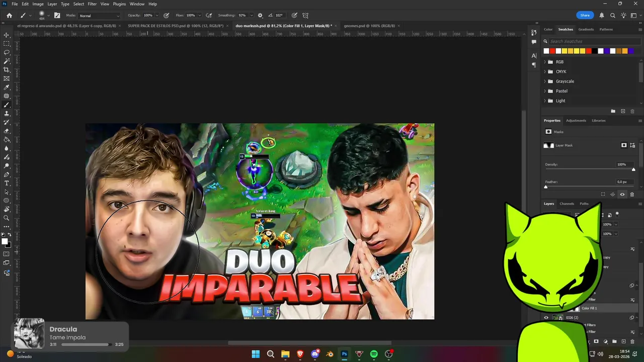Open the Plugins menu
Viewport: 644px width, 362px height.
[119, 4]
